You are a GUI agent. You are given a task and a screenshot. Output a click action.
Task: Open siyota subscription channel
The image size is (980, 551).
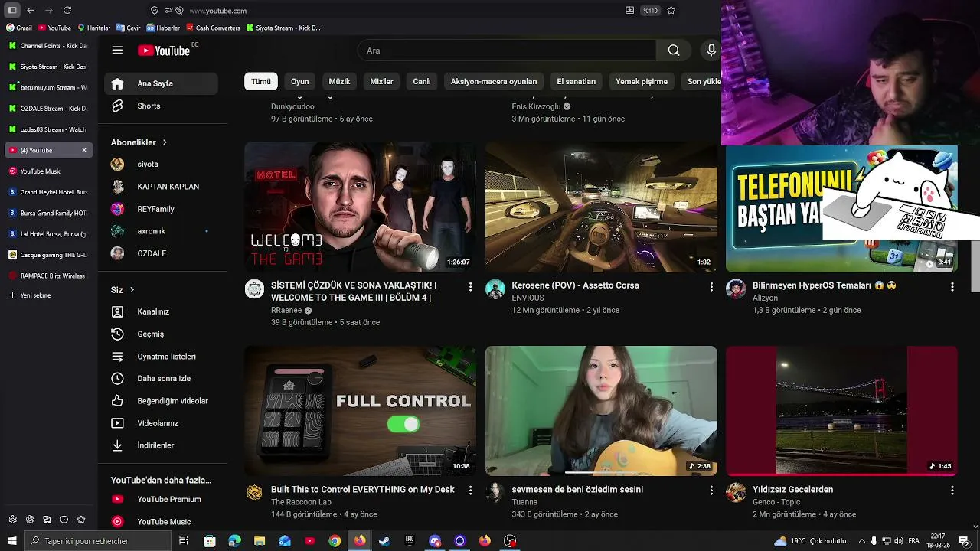(x=161, y=164)
